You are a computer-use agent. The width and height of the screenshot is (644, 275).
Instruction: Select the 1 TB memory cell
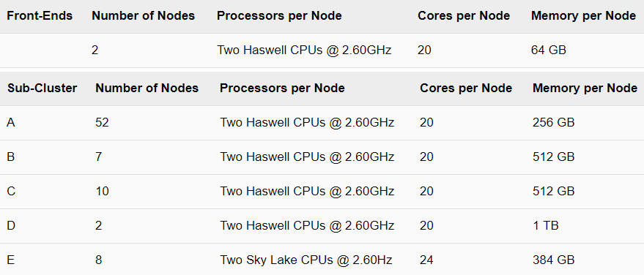[545, 225]
